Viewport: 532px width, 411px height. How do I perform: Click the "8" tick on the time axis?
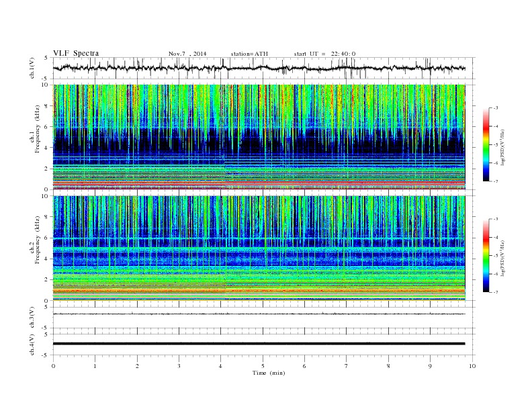point(388,366)
